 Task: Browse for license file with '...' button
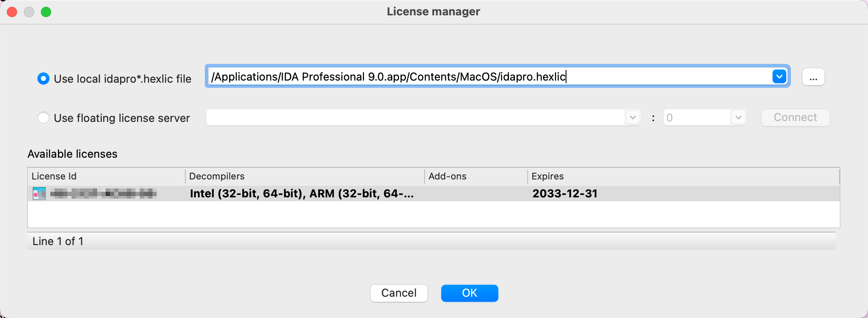pyautogui.click(x=813, y=77)
